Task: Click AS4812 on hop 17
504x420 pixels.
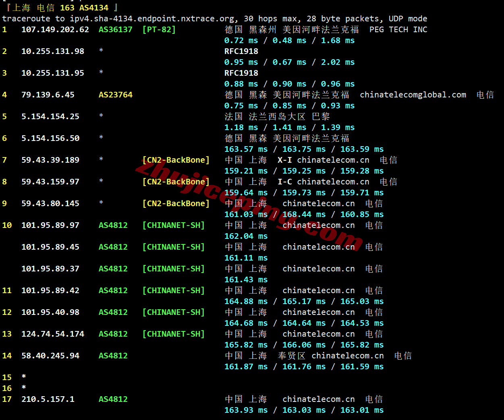Action: point(113,399)
